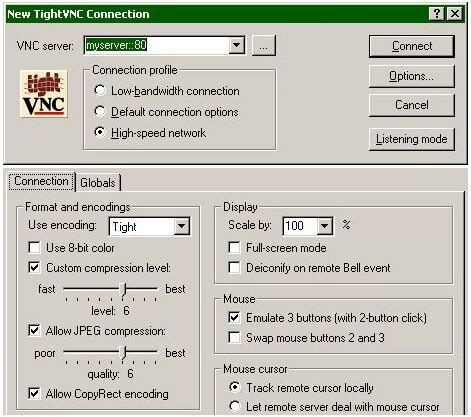Select High-speed network profile
471x417 pixels.
(x=100, y=132)
